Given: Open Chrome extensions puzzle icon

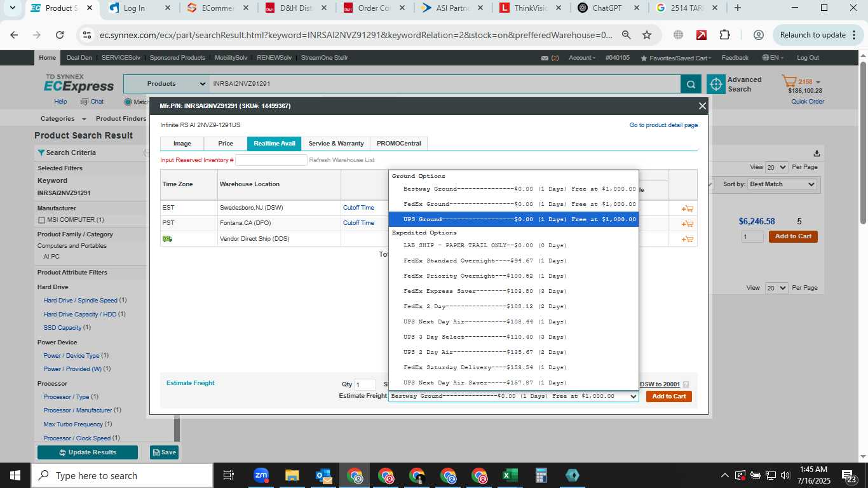Looking at the screenshot, I should pos(724,35).
